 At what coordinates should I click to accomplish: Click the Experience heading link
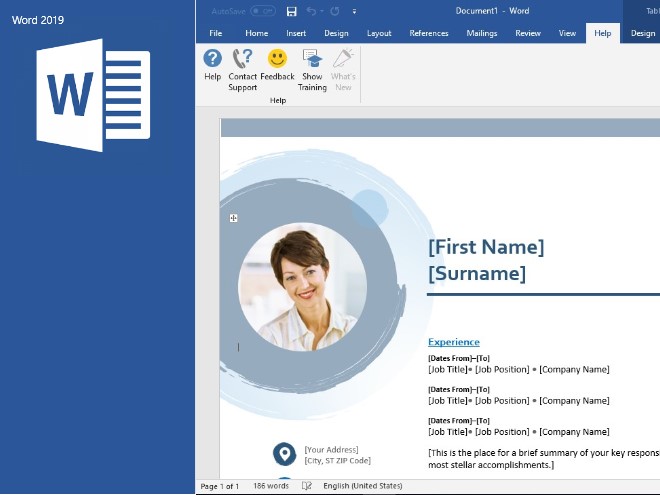click(453, 342)
